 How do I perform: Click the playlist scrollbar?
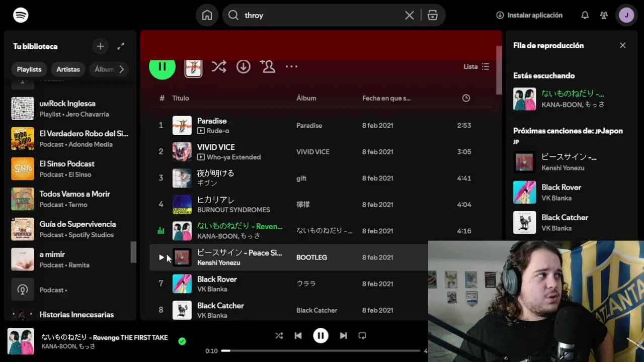[499, 70]
